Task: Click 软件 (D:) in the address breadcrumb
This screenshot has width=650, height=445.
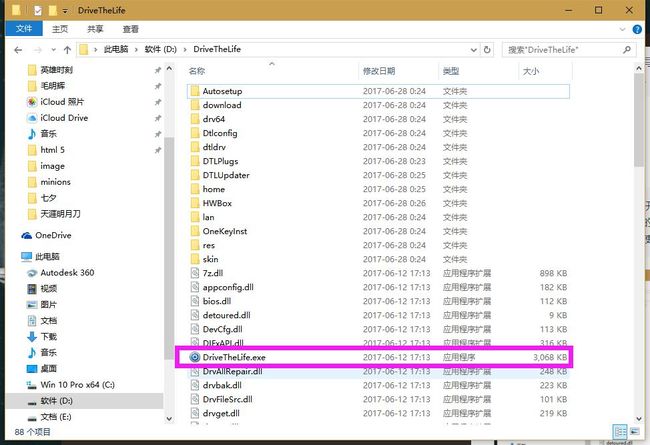Action: [160, 49]
